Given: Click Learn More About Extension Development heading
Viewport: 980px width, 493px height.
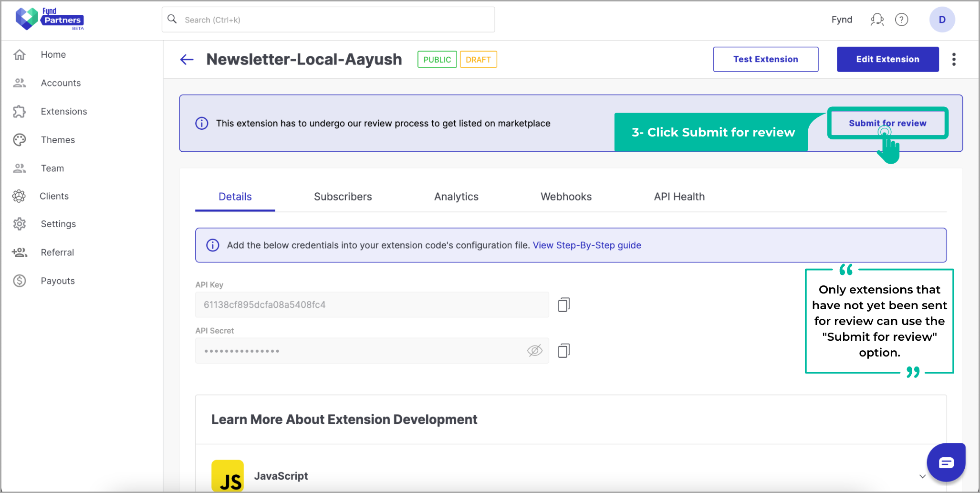Looking at the screenshot, I should pos(344,420).
